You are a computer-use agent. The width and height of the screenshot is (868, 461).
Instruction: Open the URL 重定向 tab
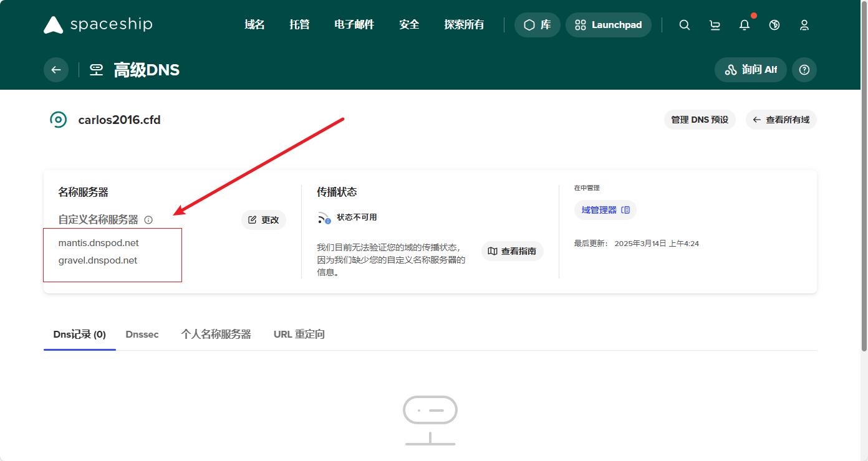[x=299, y=335]
